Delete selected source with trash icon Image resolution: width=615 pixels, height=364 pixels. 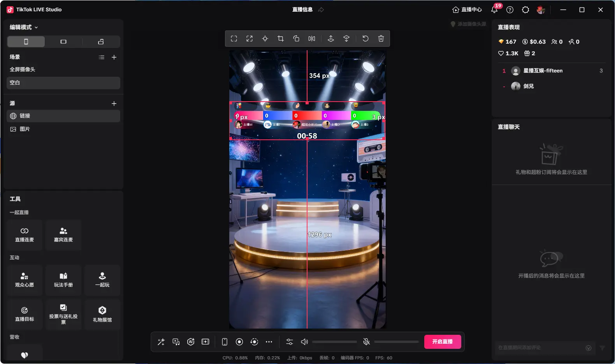click(381, 39)
